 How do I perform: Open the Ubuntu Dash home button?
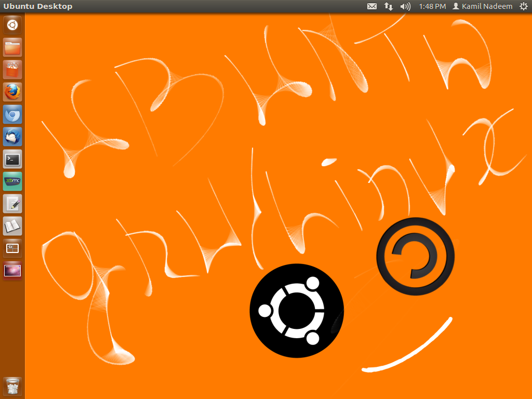point(12,25)
